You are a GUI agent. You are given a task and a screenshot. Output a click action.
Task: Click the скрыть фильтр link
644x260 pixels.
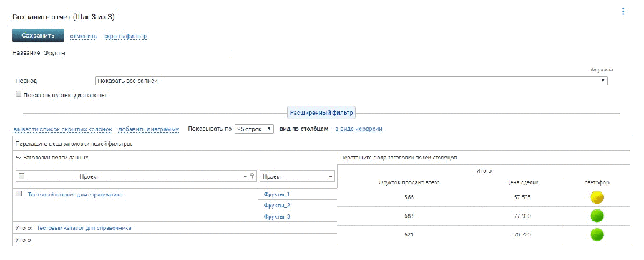coord(125,36)
